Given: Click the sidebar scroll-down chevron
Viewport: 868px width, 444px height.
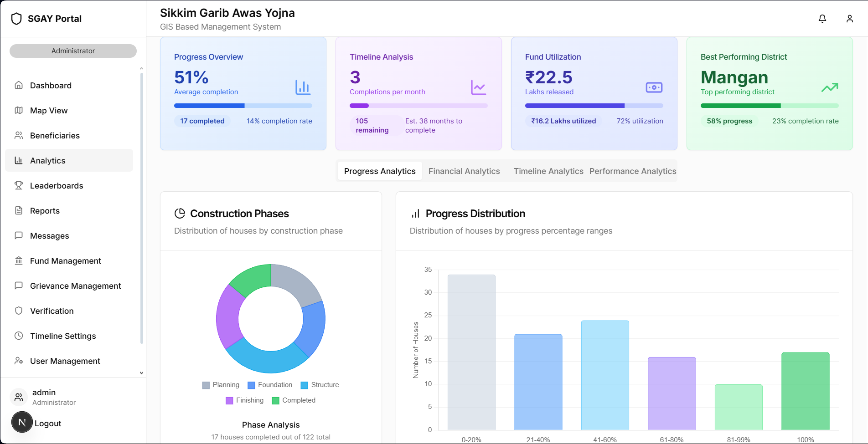Looking at the screenshot, I should pos(141,372).
